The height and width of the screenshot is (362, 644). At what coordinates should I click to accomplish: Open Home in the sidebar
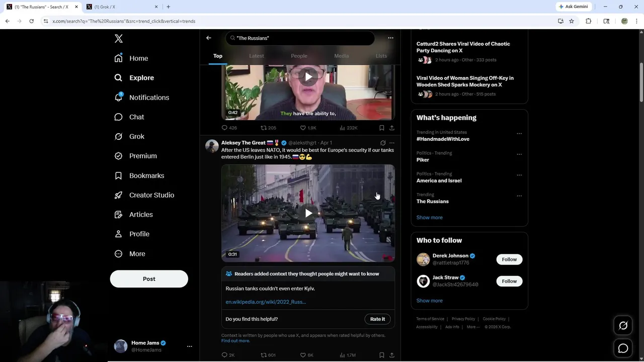131,58
